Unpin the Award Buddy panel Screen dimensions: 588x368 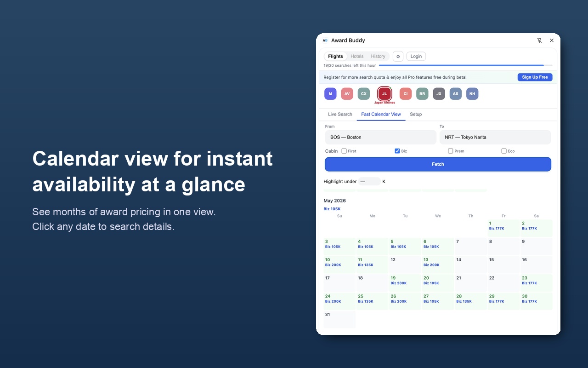pyautogui.click(x=539, y=40)
